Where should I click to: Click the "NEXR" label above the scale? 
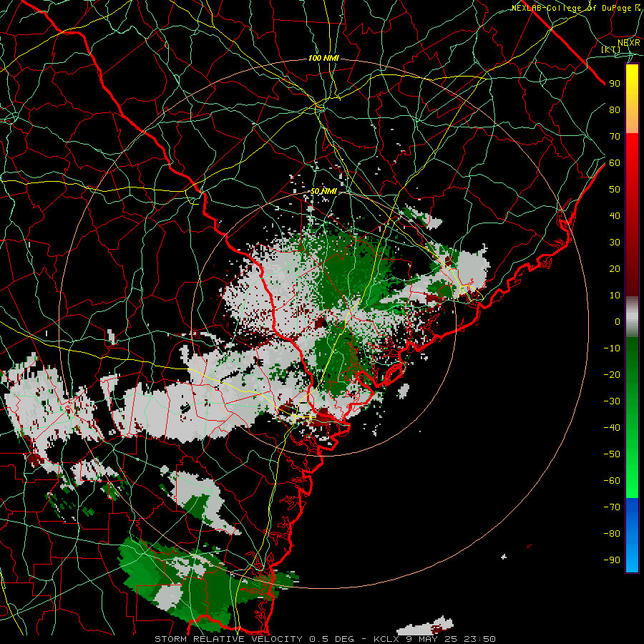click(x=628, y=42)
